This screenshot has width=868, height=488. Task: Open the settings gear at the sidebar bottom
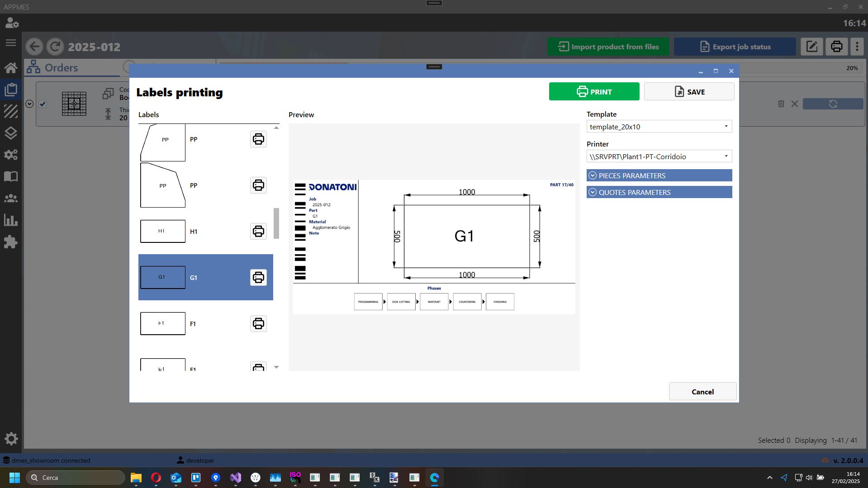click(11, 438)
